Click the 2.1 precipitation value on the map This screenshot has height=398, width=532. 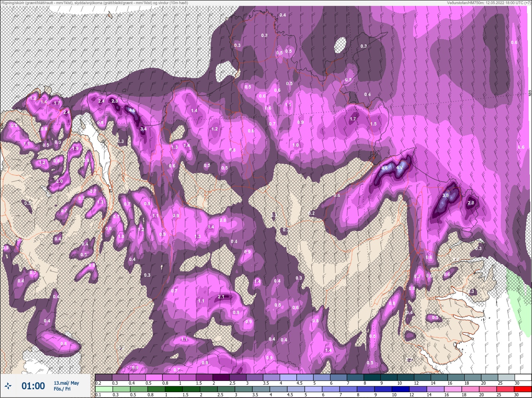pos(221,297)
